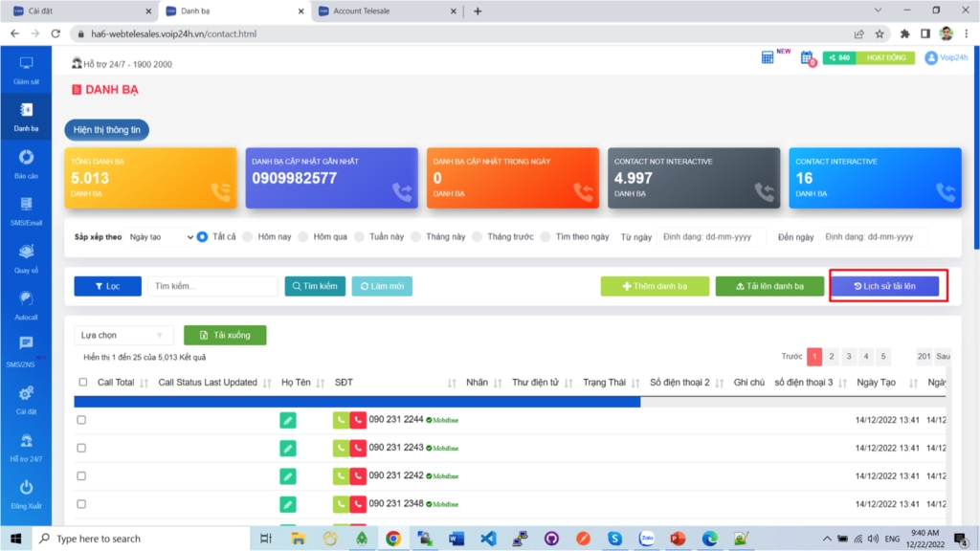
Task: Open Autocall in the left sidebar
Action: coord(26,302)
